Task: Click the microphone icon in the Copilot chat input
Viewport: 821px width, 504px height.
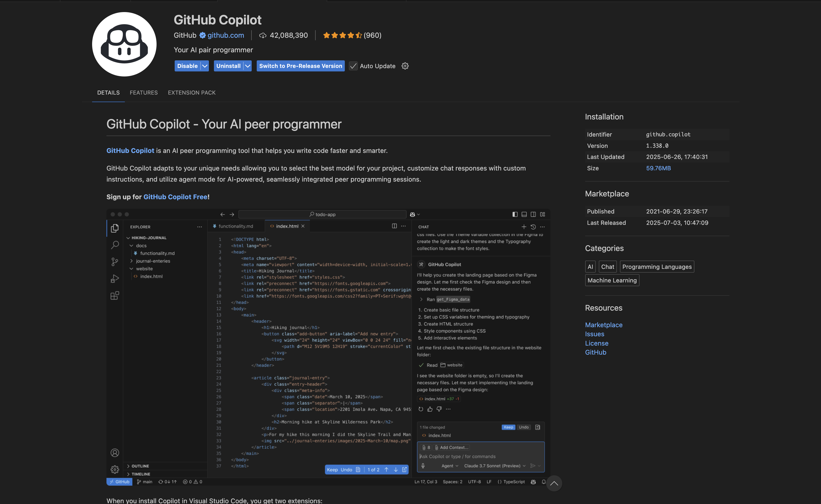Action: click(423, 466)
